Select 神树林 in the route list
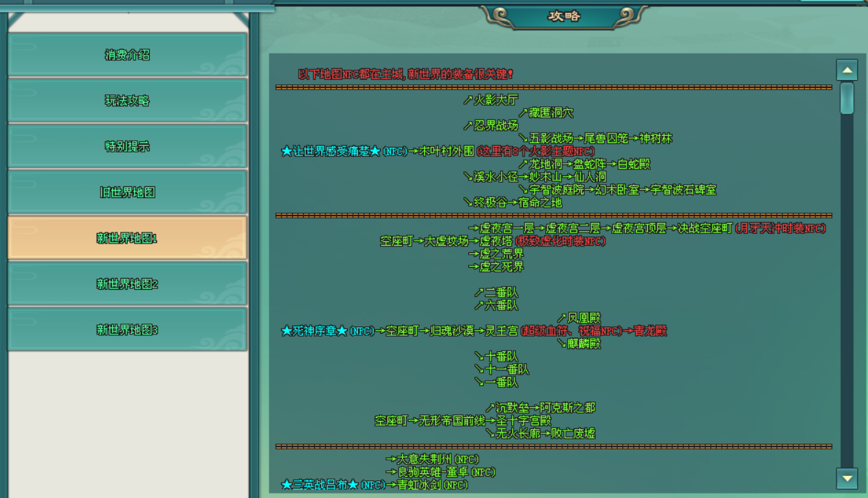Screen dimensions: 868x498 [655, 139]
